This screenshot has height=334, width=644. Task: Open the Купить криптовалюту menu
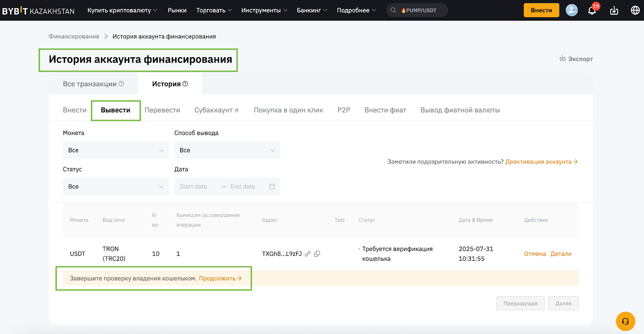[122, 10]
